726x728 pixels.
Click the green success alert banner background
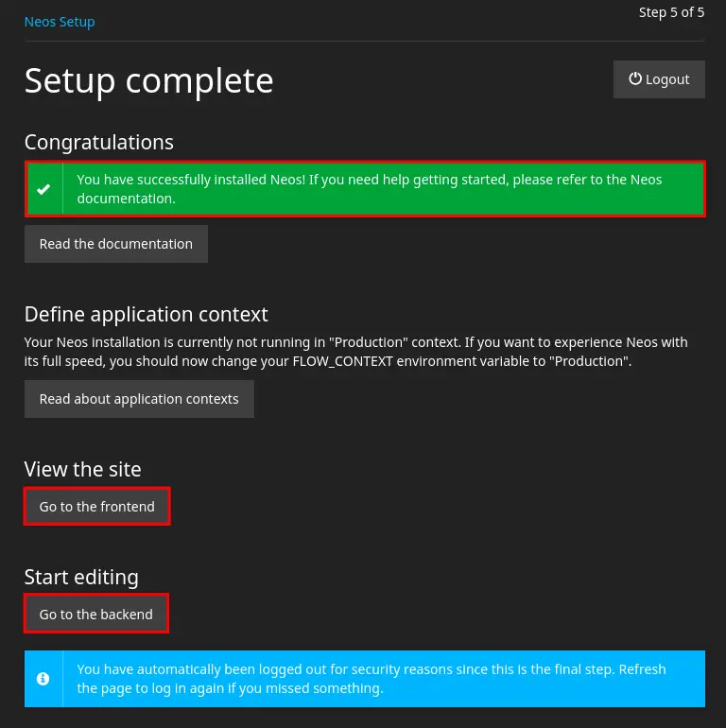point(567,204)
